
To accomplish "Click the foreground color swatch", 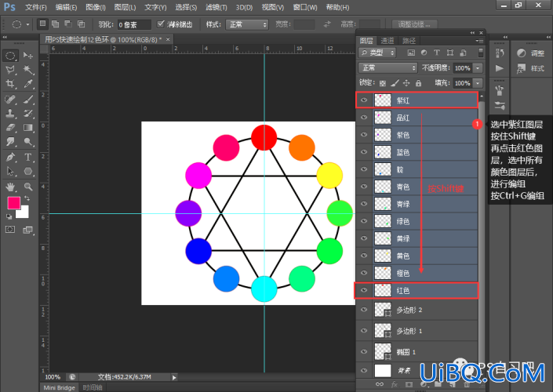I will (14, 203).
